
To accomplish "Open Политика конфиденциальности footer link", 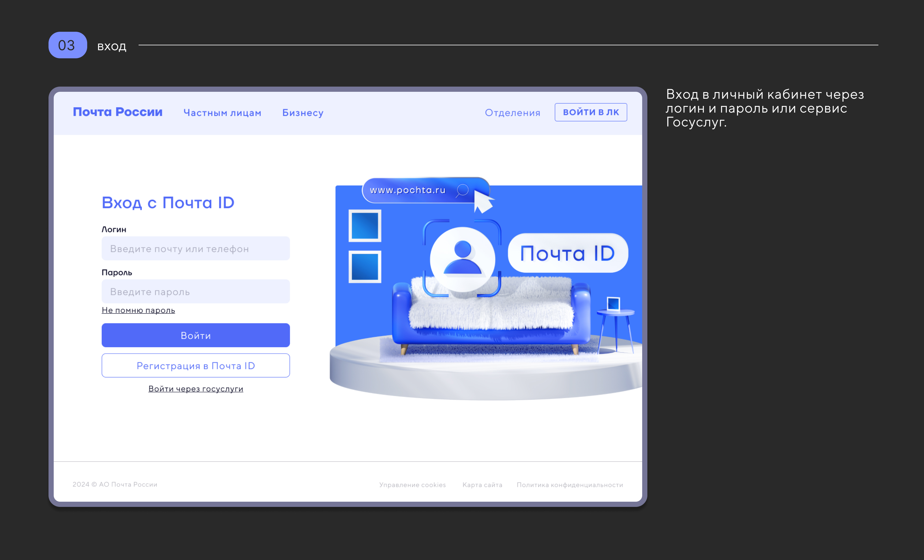I will (x=570, y=485).
